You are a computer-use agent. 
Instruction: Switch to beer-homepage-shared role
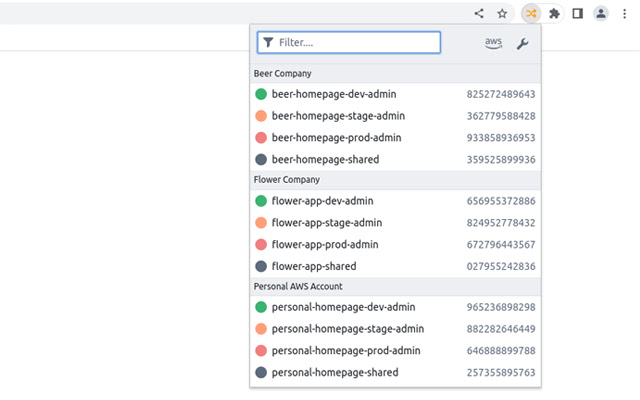(396, 159)
